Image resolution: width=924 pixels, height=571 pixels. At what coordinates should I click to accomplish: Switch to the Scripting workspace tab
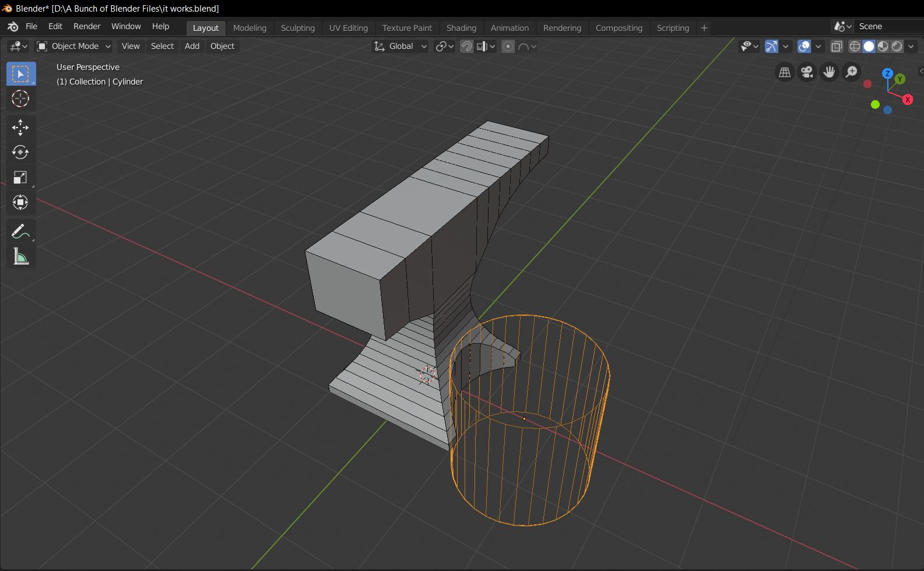673,28
